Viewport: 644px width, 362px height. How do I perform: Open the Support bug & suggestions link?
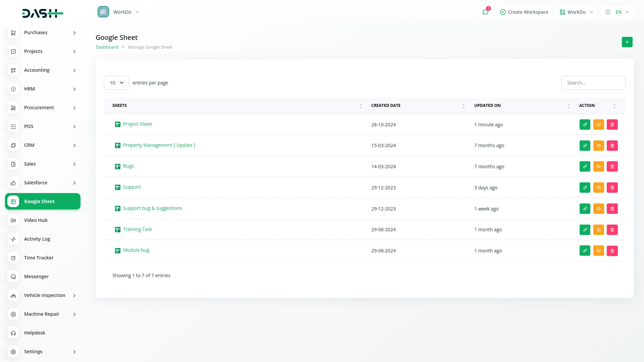153,208
